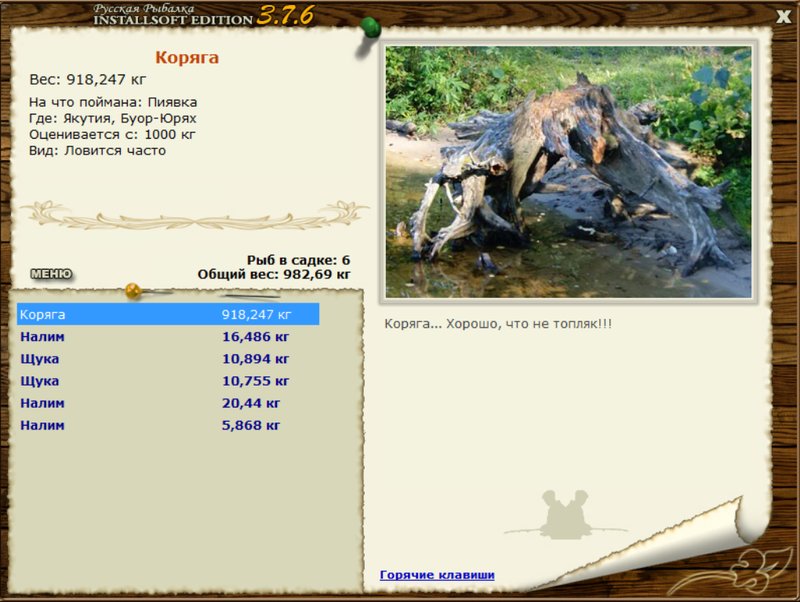Click the 'Рыб в садке: 6' counter

coord(298,260)
